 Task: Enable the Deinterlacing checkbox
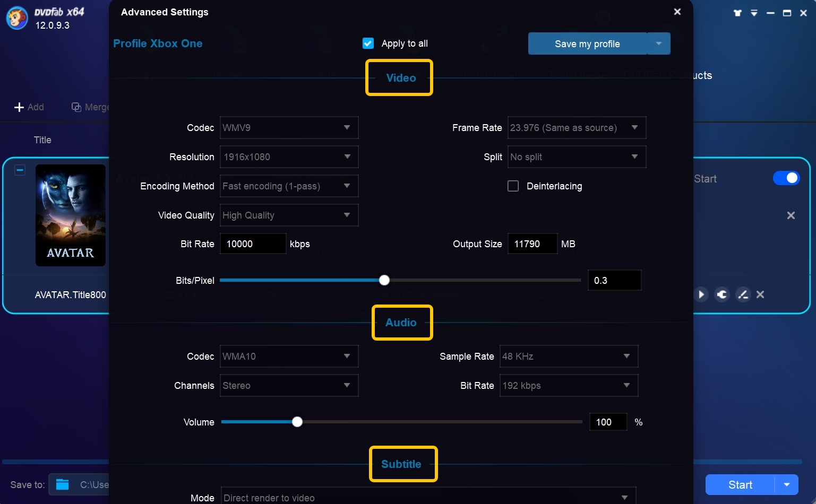tap(513, 186)
